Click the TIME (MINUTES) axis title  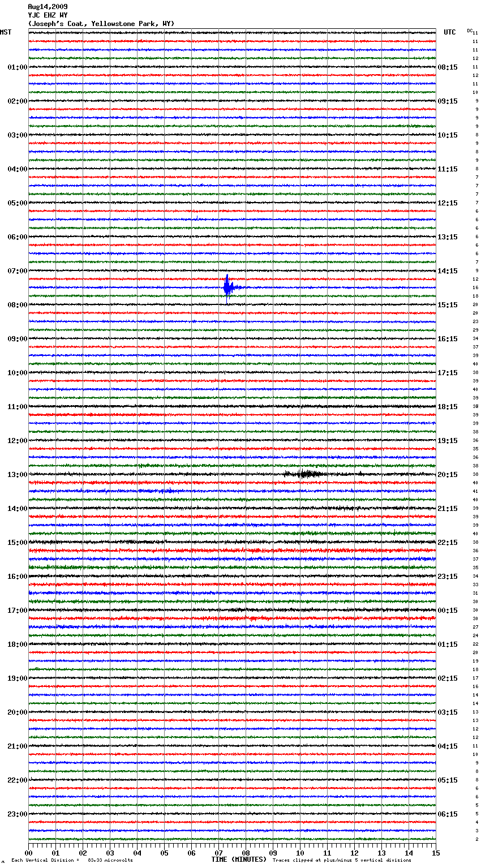pyautogui.click(x=239, y=860)
